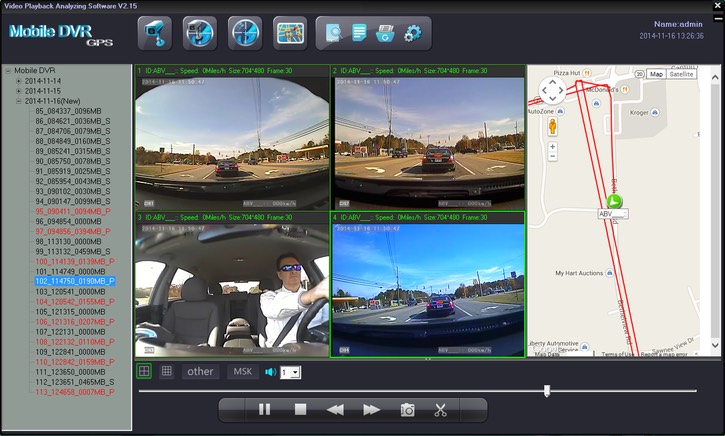Screen dimensions: 725x436
Task: Mute audio with the speaker icon
Action: (x=269, y=372)
